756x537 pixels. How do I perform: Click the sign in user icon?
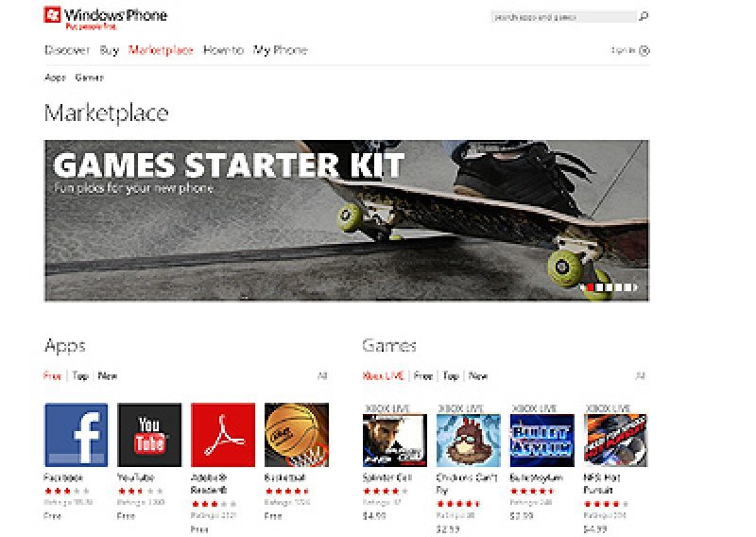(644, 51)
